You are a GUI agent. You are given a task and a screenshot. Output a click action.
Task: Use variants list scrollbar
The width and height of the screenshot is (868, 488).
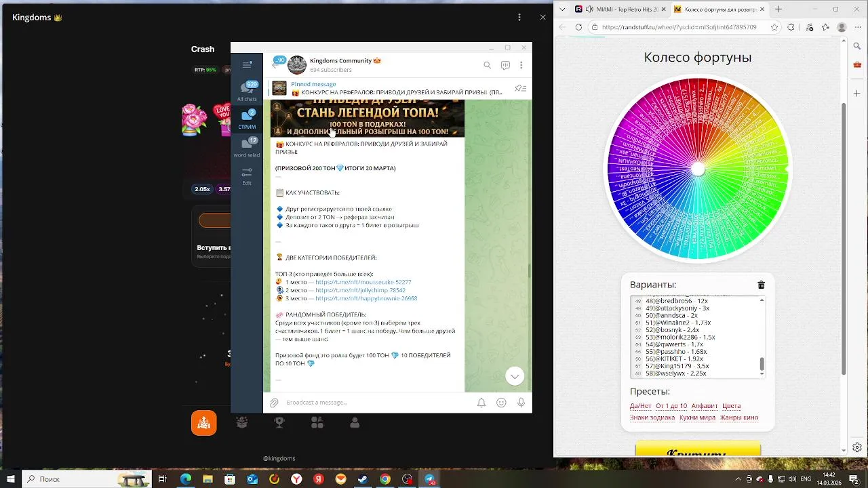click(762, 365)
